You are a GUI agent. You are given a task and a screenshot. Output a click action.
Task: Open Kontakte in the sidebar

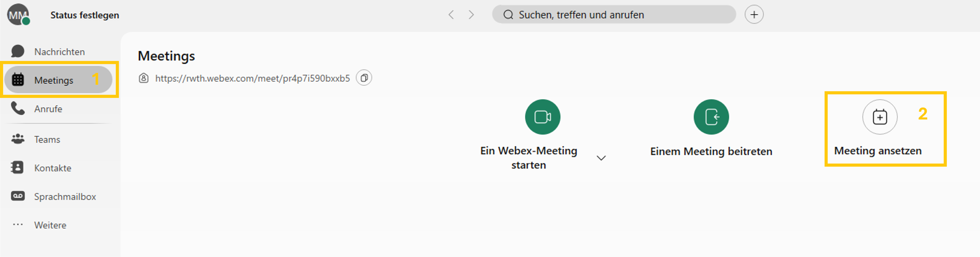pyautogui.click(x=53, y=168)
